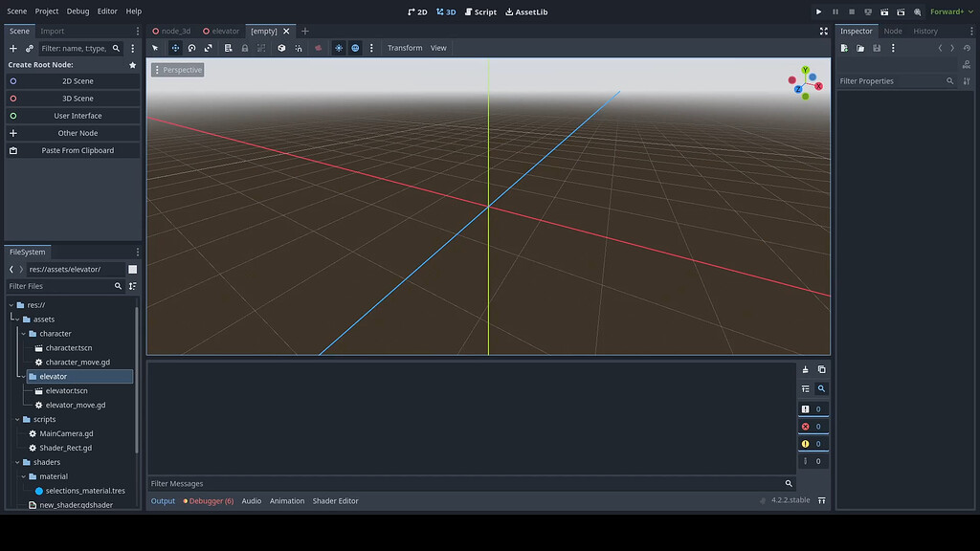980x551 pixels.
Task: Select the Scale mode tool
Action: click(x=208, y=48)
